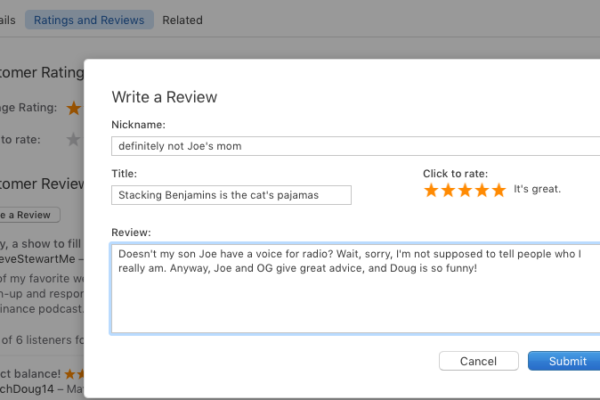Set rating to three stars in review dialog
This screenshot has height=400, width=600.
[x=465, y=190]
